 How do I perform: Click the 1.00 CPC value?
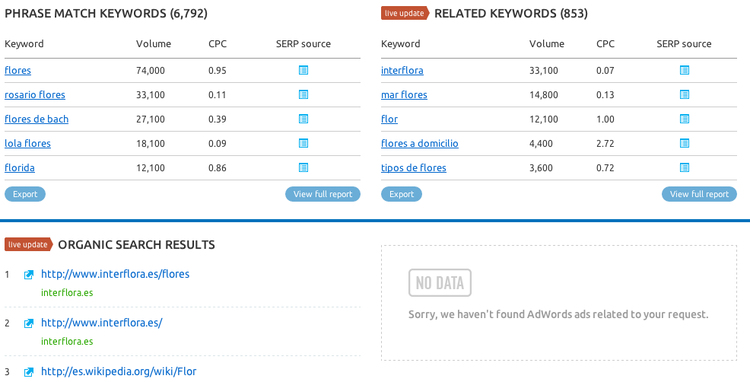[605, 119]
